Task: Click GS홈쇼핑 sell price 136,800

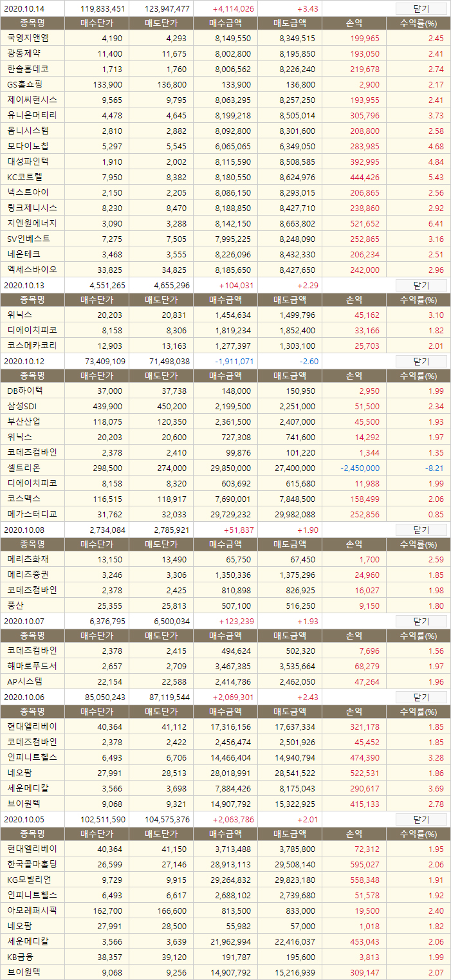Action: click(x=172, y=85)
